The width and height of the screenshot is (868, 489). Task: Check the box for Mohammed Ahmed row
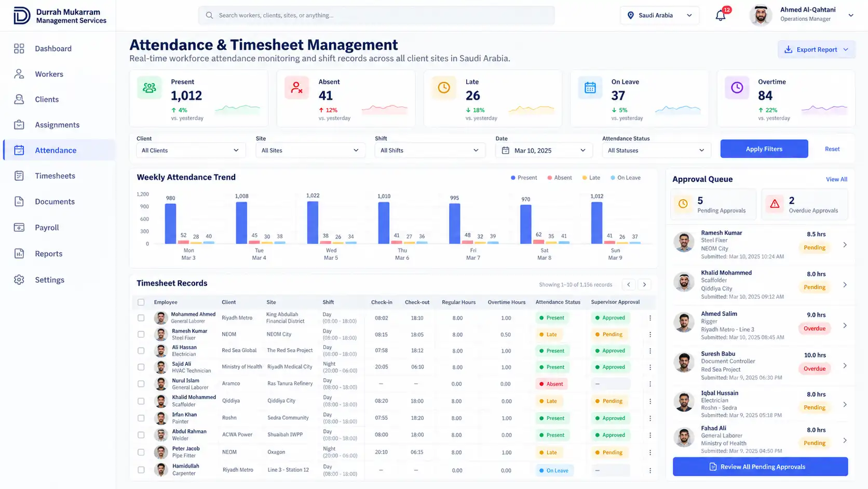pos(141,318)
